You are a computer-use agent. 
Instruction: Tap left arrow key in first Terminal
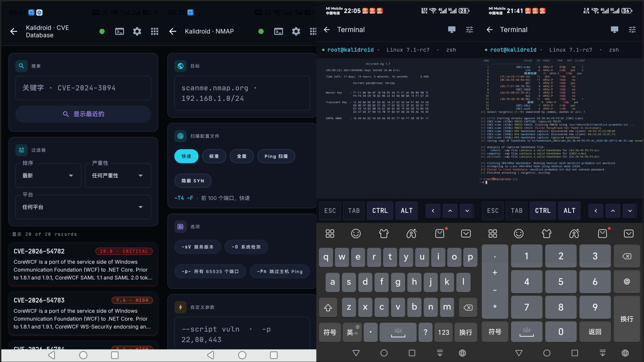pyautogui.click(x=433, y=211)
